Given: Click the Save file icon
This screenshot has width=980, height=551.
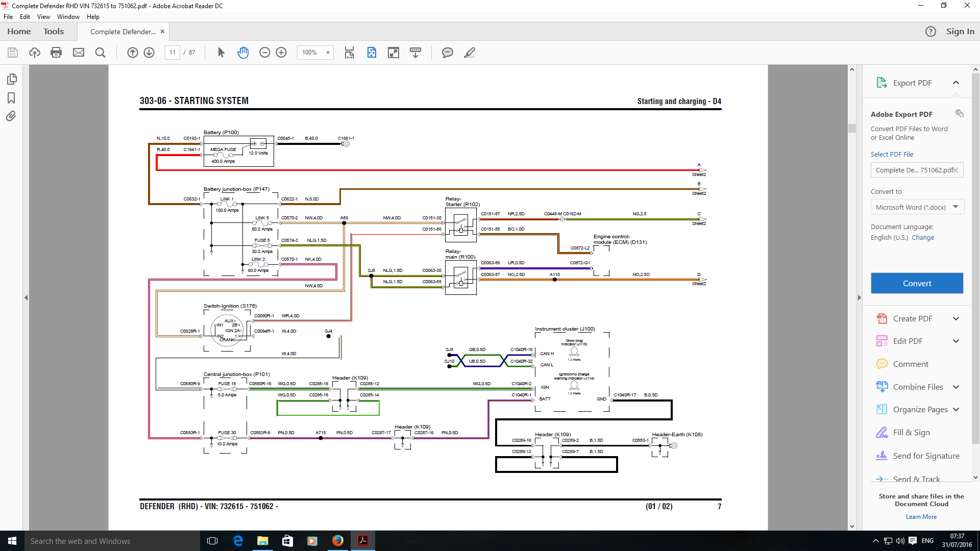Looking at the screenshot, I should (13, 53).
